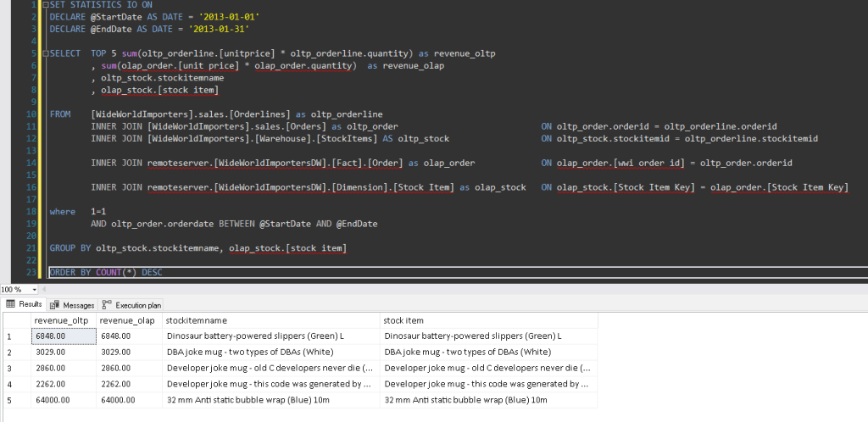Open the Execution plan tab
This screenshot has width=868, height=422.
point(131,305)
